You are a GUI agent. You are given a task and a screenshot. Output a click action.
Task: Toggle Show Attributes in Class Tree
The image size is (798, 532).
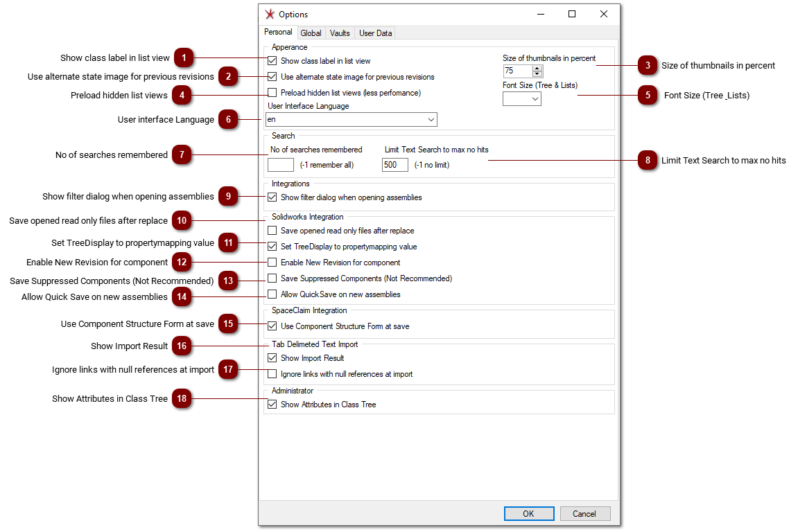point(272,405)
